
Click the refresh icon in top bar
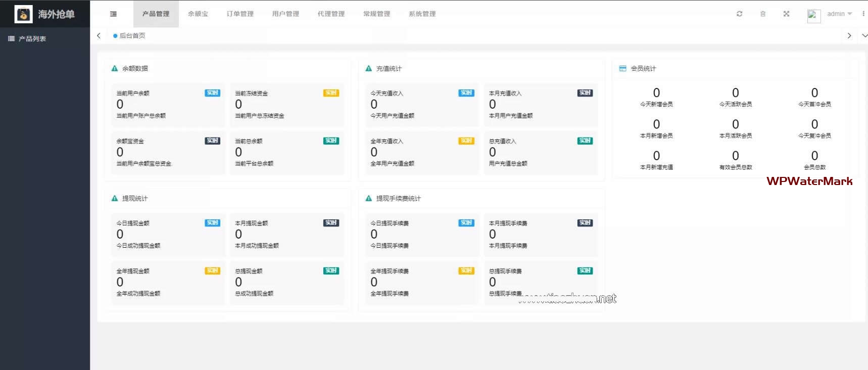tap(739, 14)
